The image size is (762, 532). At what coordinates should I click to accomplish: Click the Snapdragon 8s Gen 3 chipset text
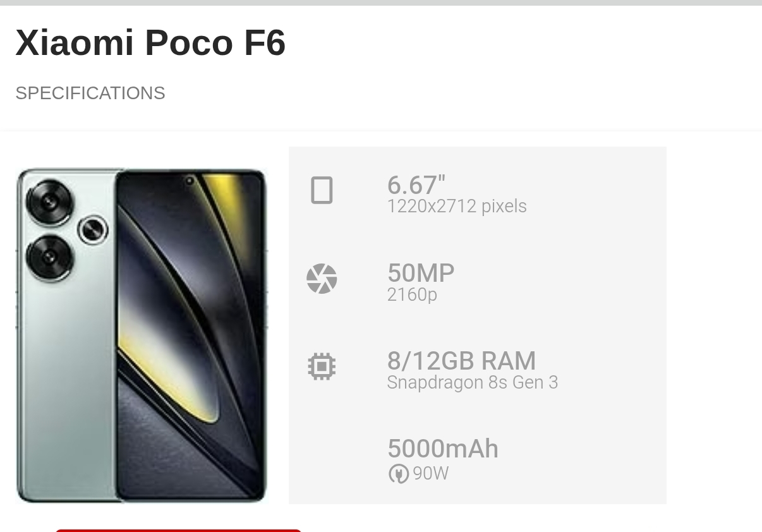point(472,382)
